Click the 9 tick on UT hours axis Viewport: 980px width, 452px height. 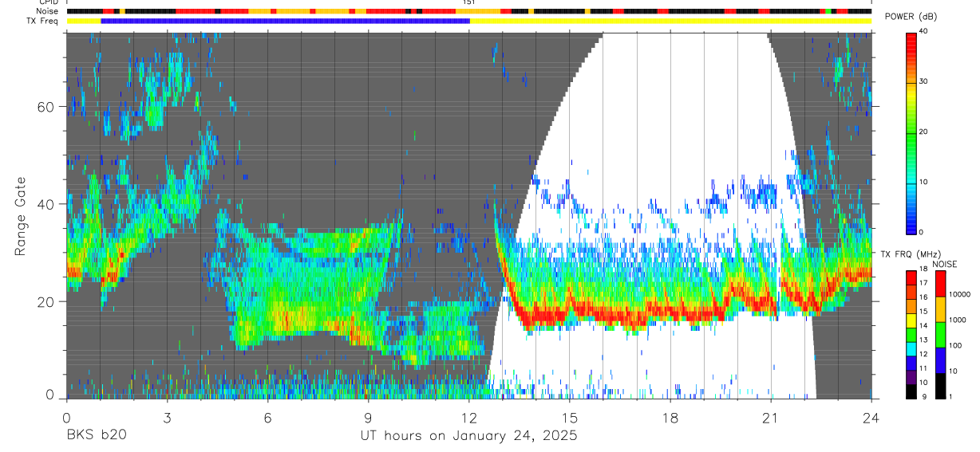click(368, 417)
